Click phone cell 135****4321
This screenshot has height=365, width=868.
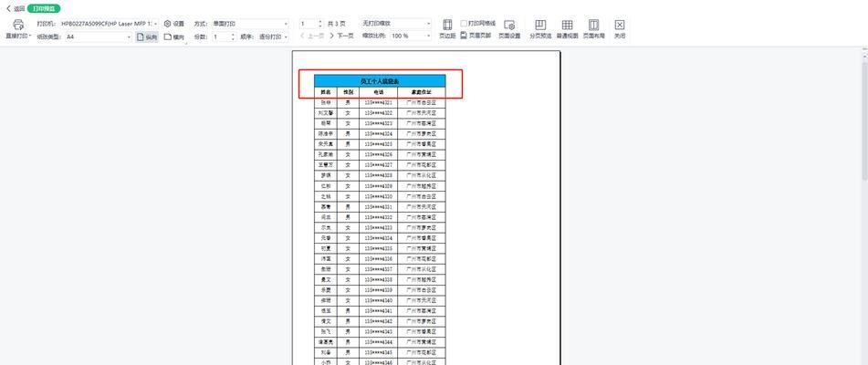point(378,102)
